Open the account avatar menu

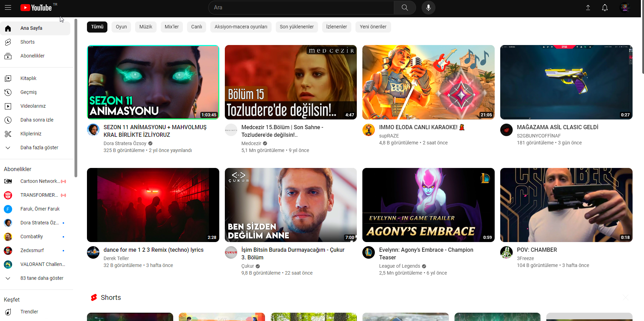tap(625, 8)
